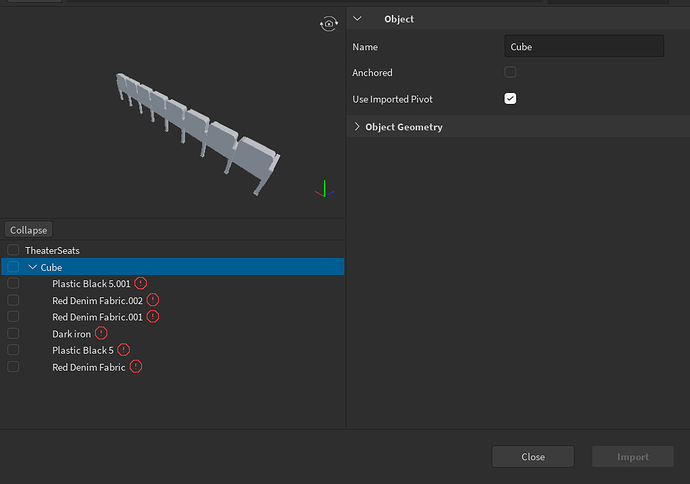Uncheck Use Imported Pivot
Image resolution: width=690 pixels, height=484 pixels.
tap(510, 99)
